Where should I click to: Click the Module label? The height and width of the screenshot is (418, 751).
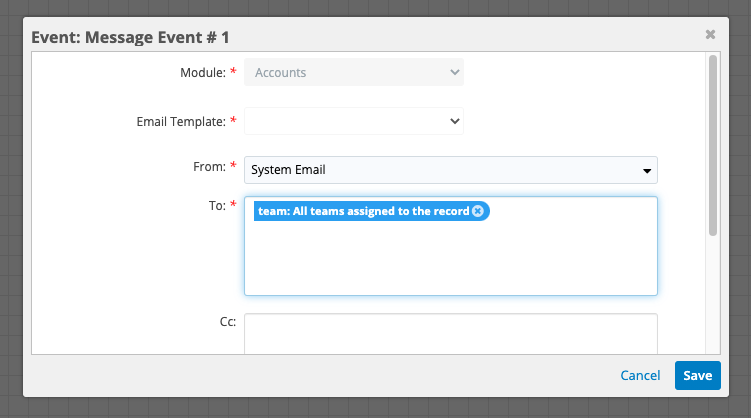click(x=203, y=73)
